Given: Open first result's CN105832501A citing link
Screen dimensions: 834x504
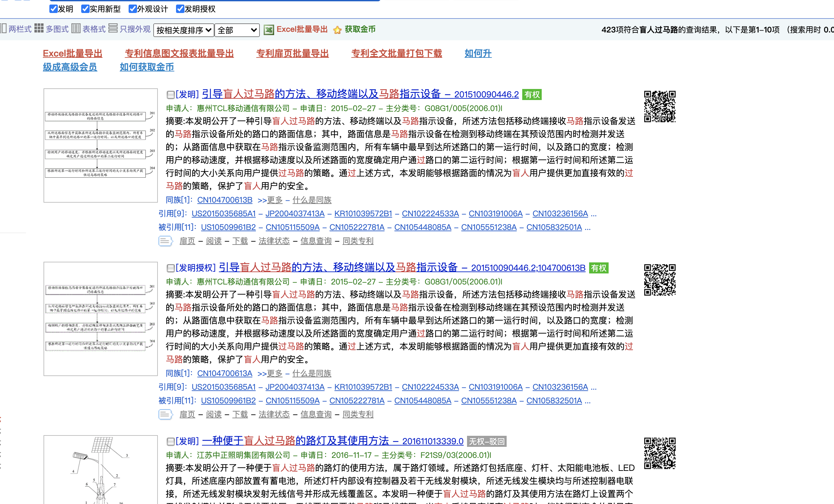Looking at the screenshot, I should 554,227.
